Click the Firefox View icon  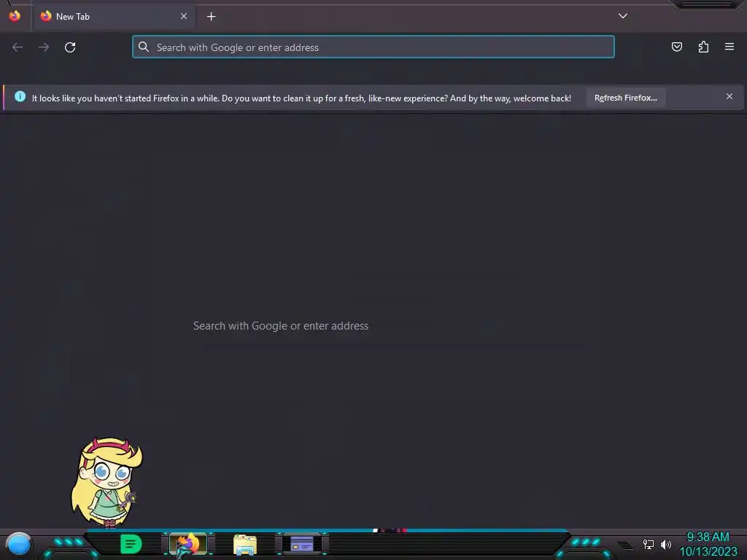[15, 16]
